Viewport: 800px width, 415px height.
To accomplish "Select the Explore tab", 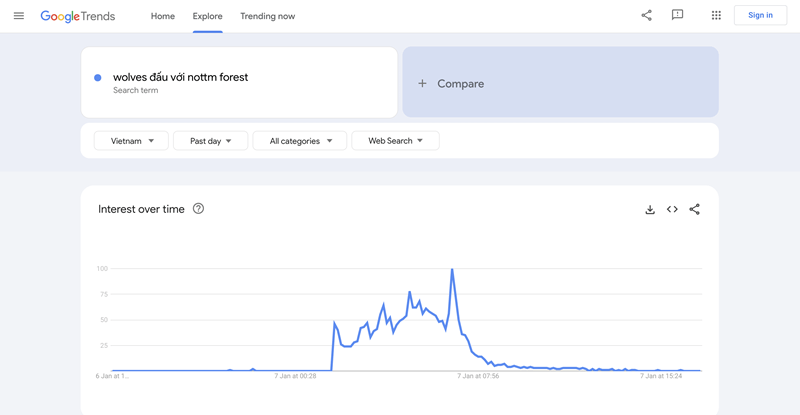I will pos(207,16).
